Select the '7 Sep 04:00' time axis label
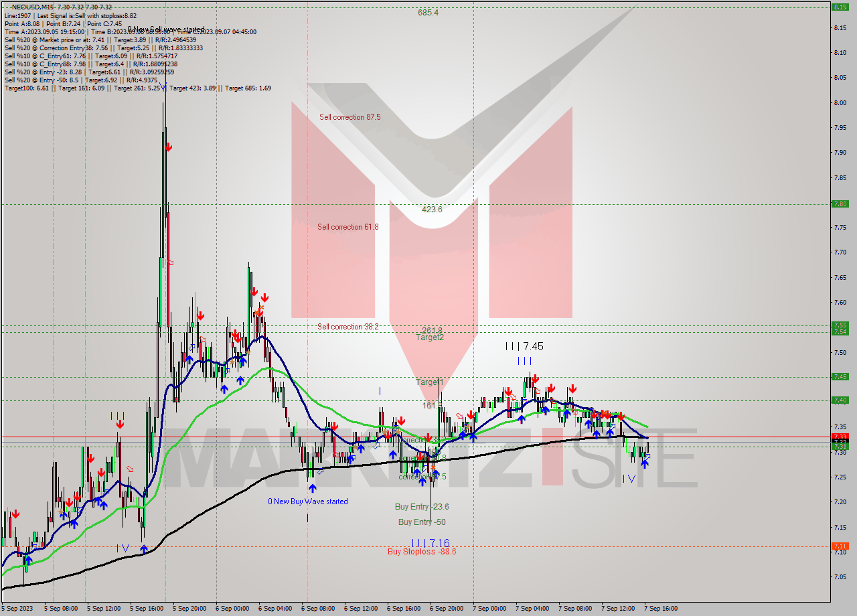 coord(534,609)
